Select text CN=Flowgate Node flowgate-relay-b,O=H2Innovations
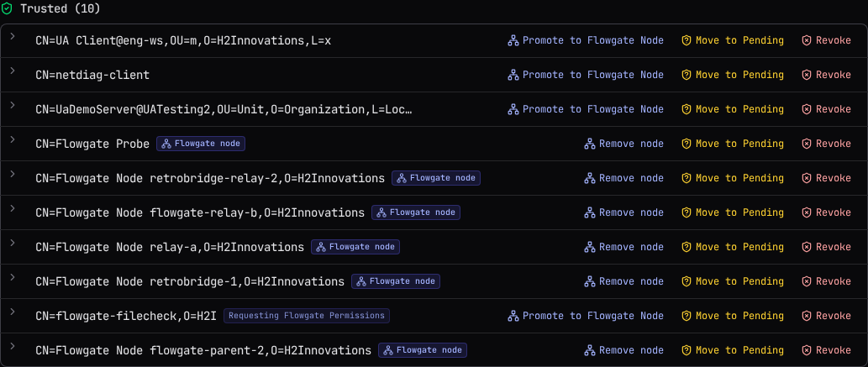Screen dimensions: 868x367 [200, 212]
